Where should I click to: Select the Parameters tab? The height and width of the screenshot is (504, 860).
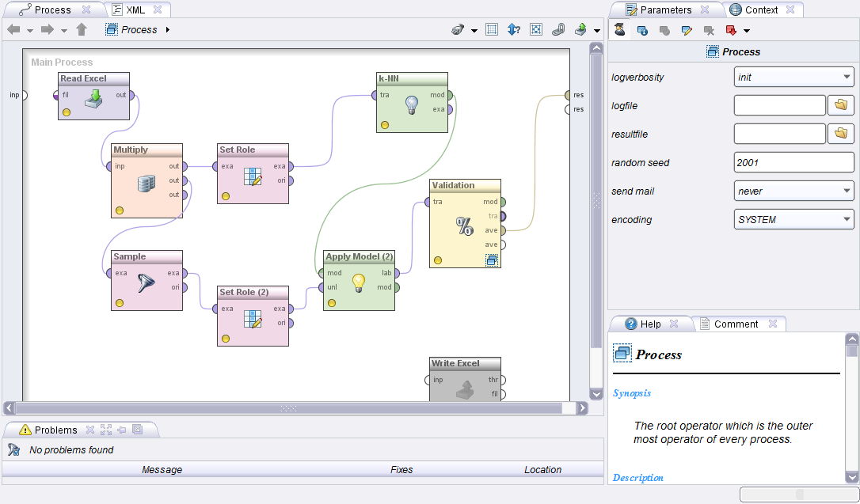coord(667,9)
